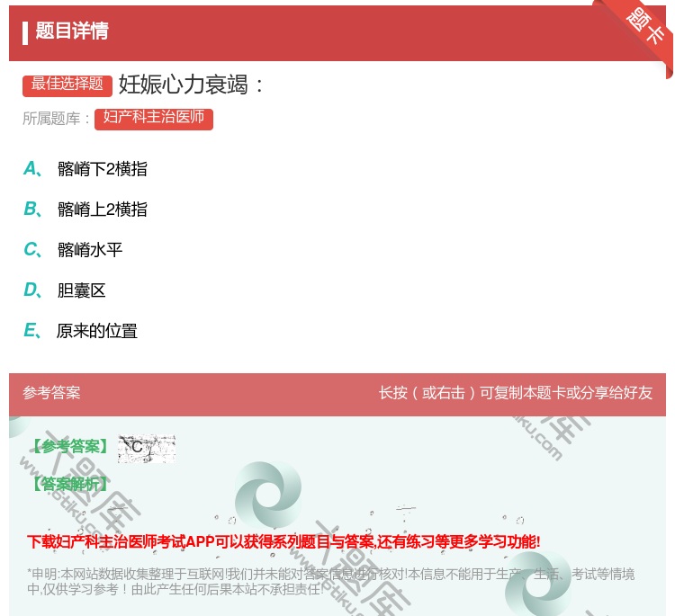The width and height of the screenshot is (675, 616).
Task: Click the 【参考答案】 green label
Action: click(70, 446)
